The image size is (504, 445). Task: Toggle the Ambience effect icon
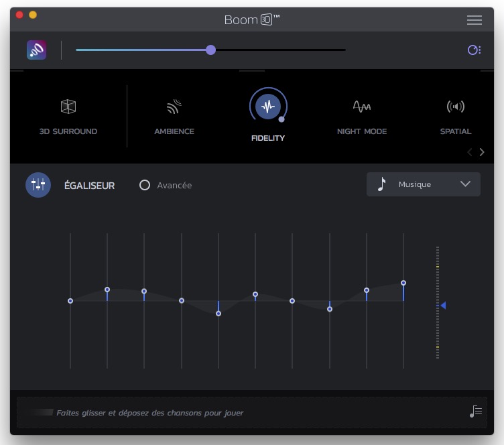click(174, 107)
